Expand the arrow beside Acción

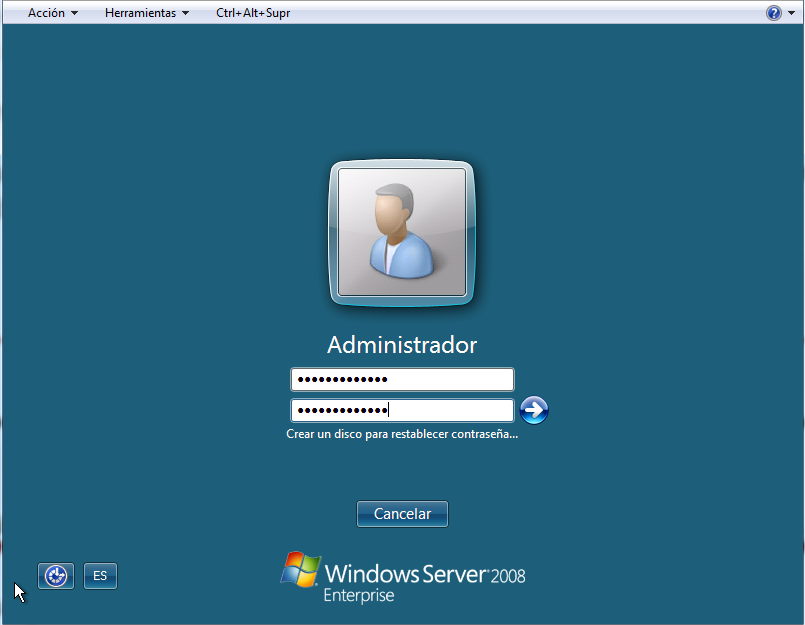tap(74, 14)
